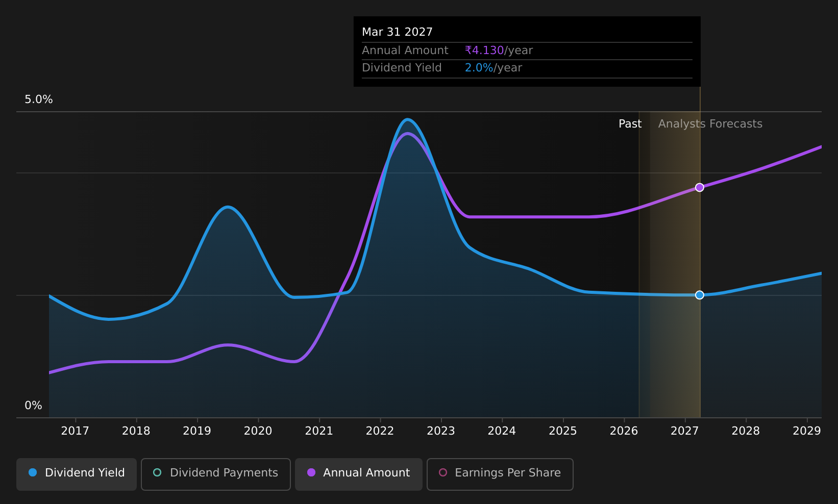Click the 0% y-axis label
The height and width of the screenshot is (504, 838).
click(x=34, y=406)
